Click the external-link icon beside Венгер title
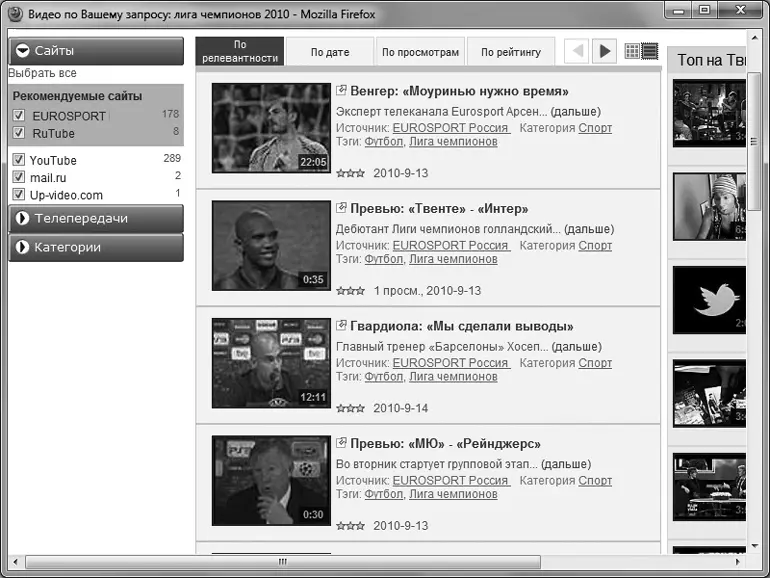 [x=341, y=90]
